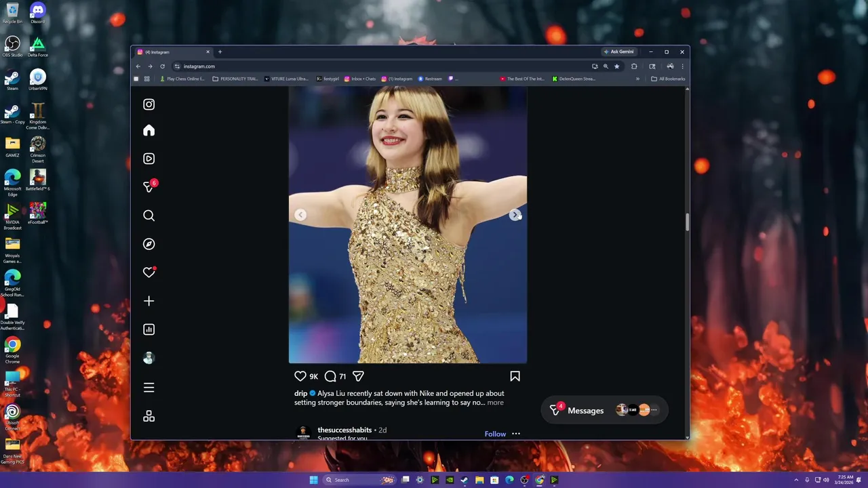Share the post via paper plane icon
The image size is (868, 488).
[x=359, y=376]
